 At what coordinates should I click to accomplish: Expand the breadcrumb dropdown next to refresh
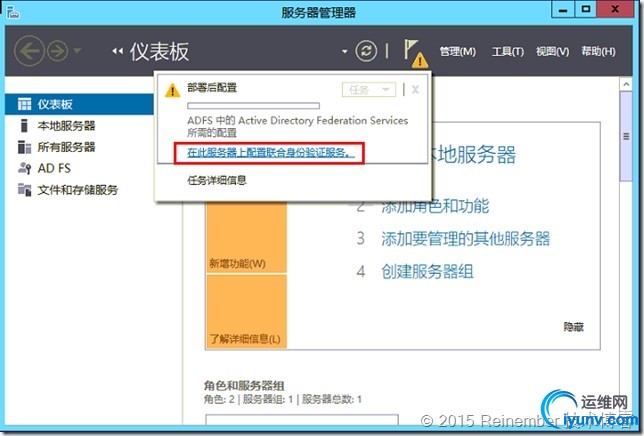[x=345, y=51]
